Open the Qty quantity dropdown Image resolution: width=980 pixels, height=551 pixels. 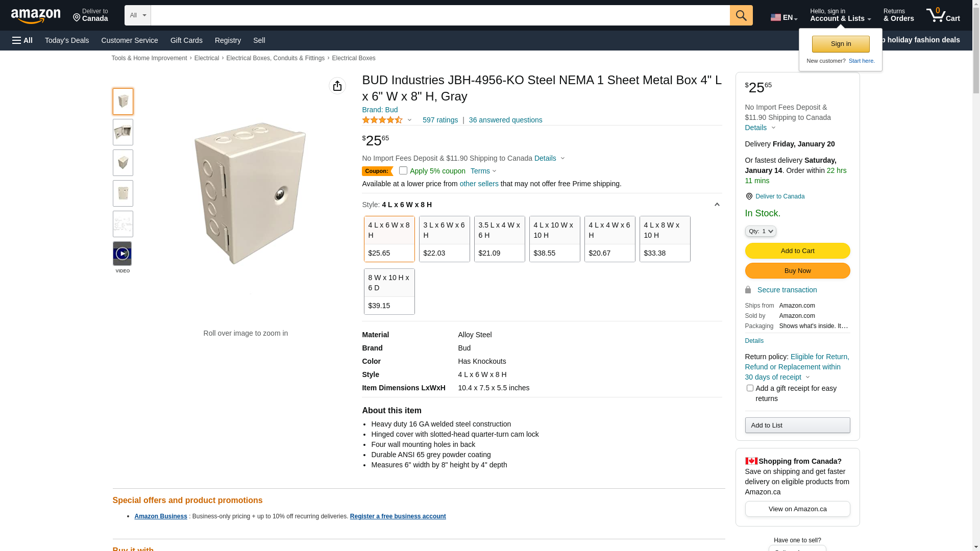(x=761, y=231)
